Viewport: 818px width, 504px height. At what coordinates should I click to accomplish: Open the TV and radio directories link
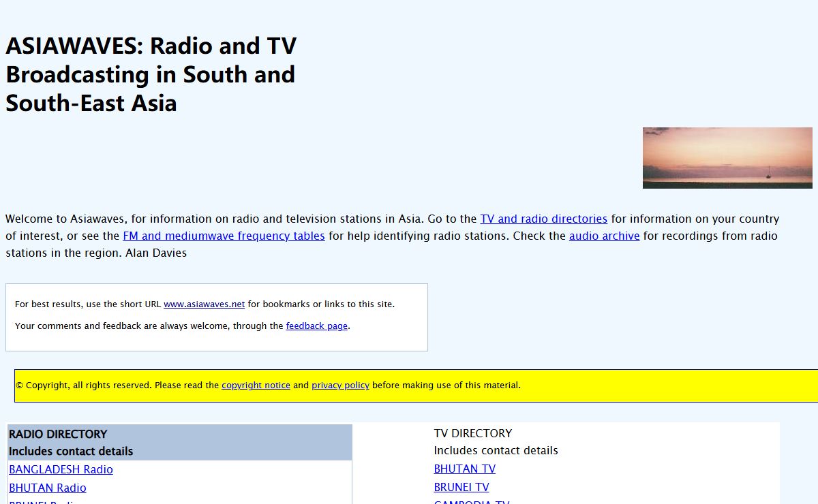click(543, 219)
